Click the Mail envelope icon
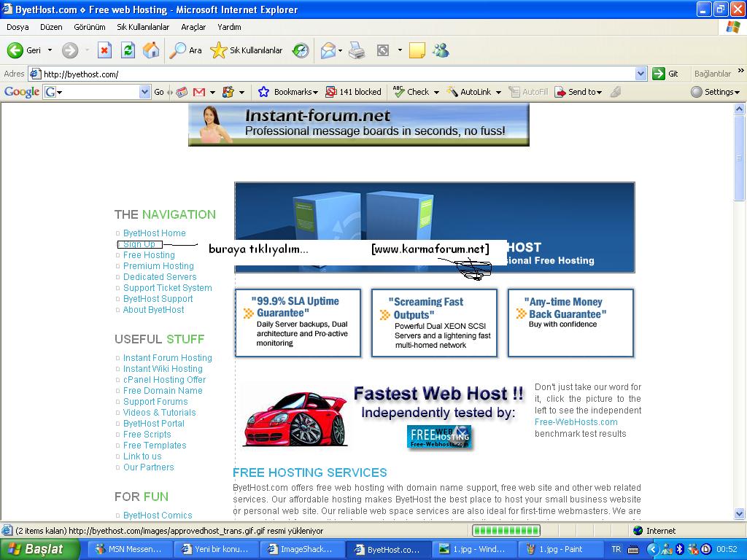This screenshot has height=560, width=747. [x=328, y=50]
